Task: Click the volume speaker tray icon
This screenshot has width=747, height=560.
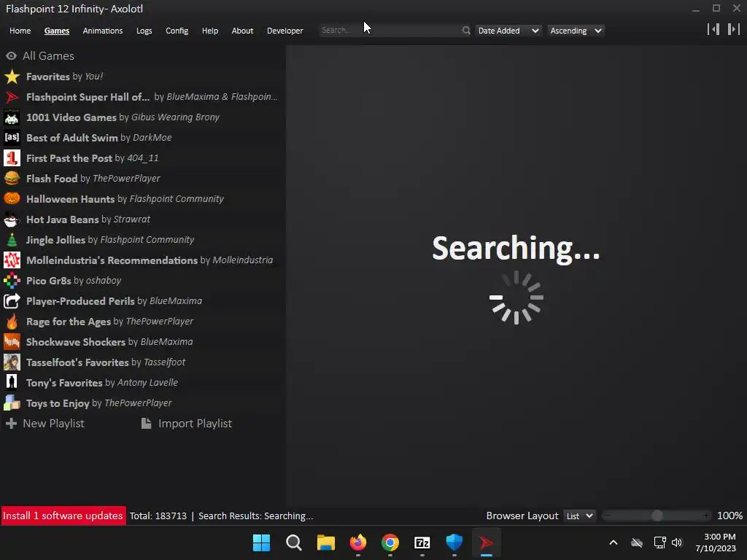Action: coord(677,542)
